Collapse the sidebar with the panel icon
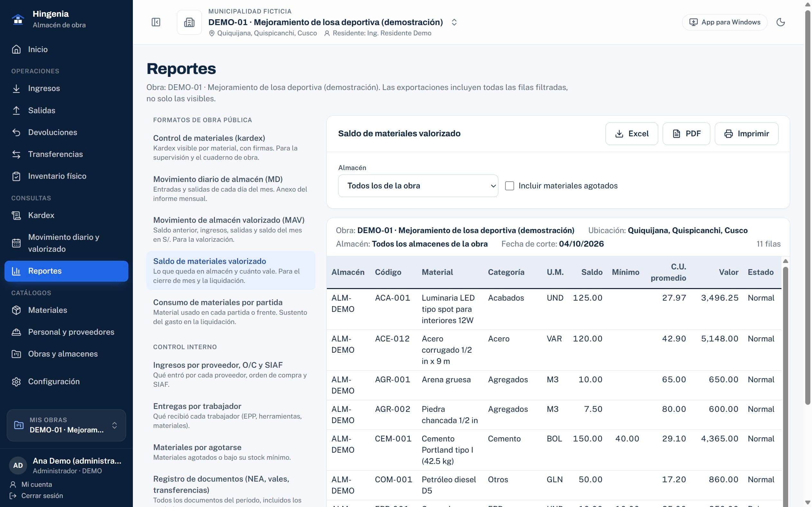The height and width of the screenshot is (507, 812). [156, 22]
